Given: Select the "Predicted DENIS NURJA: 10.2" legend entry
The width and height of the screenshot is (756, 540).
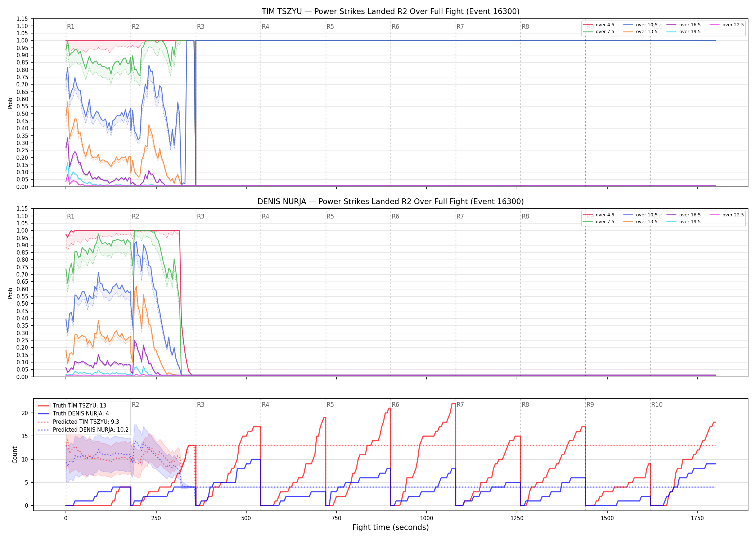Looking at the screenshot, I should (x=83, y=430).
